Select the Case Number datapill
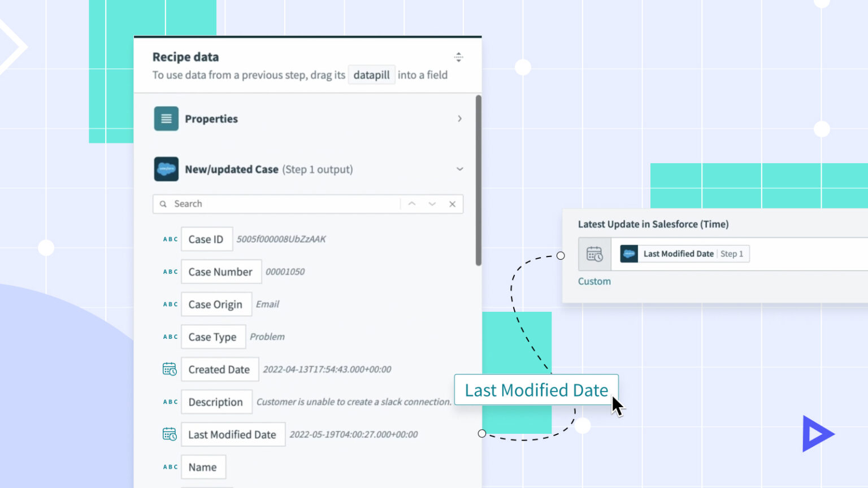 221,272
